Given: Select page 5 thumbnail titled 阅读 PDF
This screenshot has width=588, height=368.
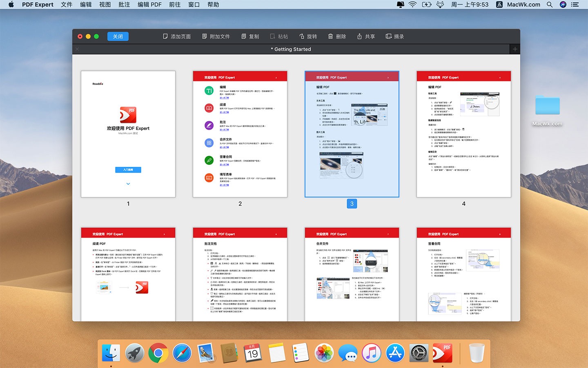Looking at the screenshot, I should (x=128, y=274).
